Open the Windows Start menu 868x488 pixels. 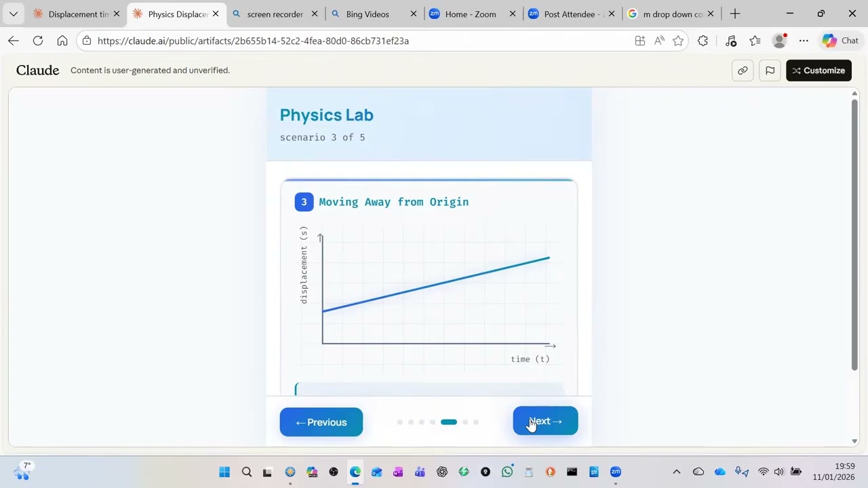click(224, 472)
